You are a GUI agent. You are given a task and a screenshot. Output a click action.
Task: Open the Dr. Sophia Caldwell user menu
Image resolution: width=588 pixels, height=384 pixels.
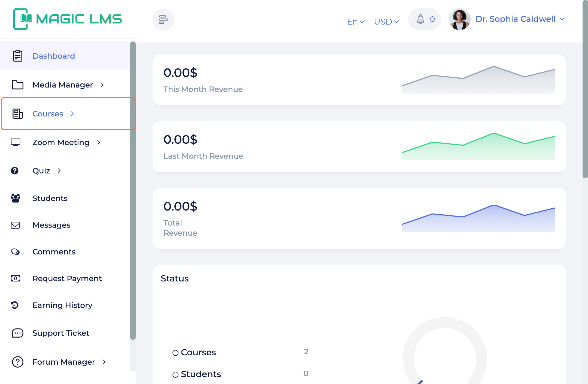520,19
